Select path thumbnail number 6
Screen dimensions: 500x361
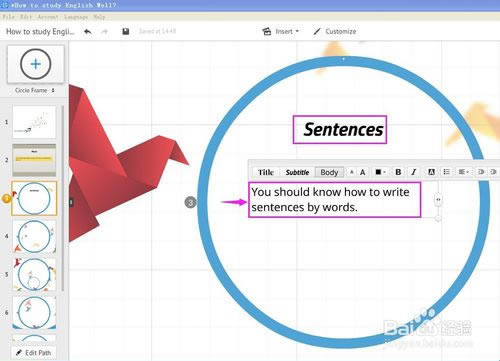point(34,312)
